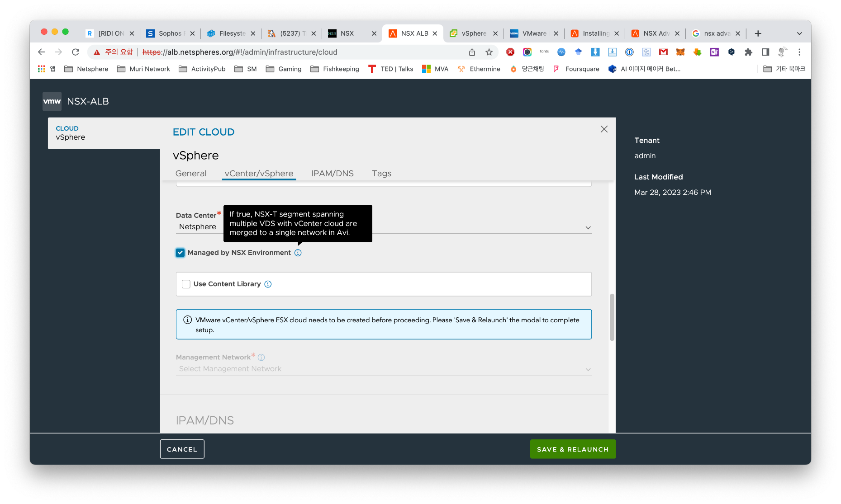Click info icon beside Management Network label
Viewport: 841px width, 504px height.
point(261,357)
